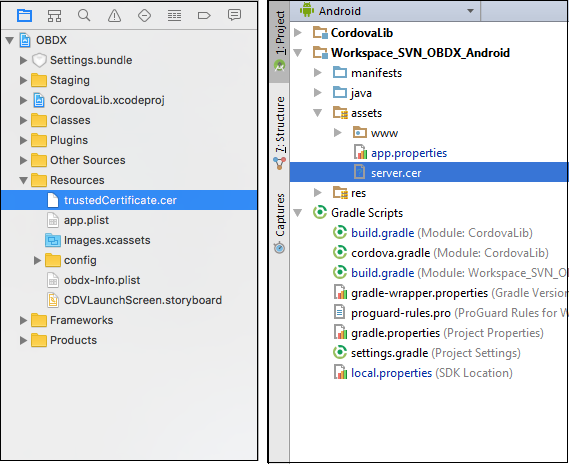Image resolution: width=569 pixels, height=464 pixels.
Task: Click the app.plist label
Action: coord(86,220)
